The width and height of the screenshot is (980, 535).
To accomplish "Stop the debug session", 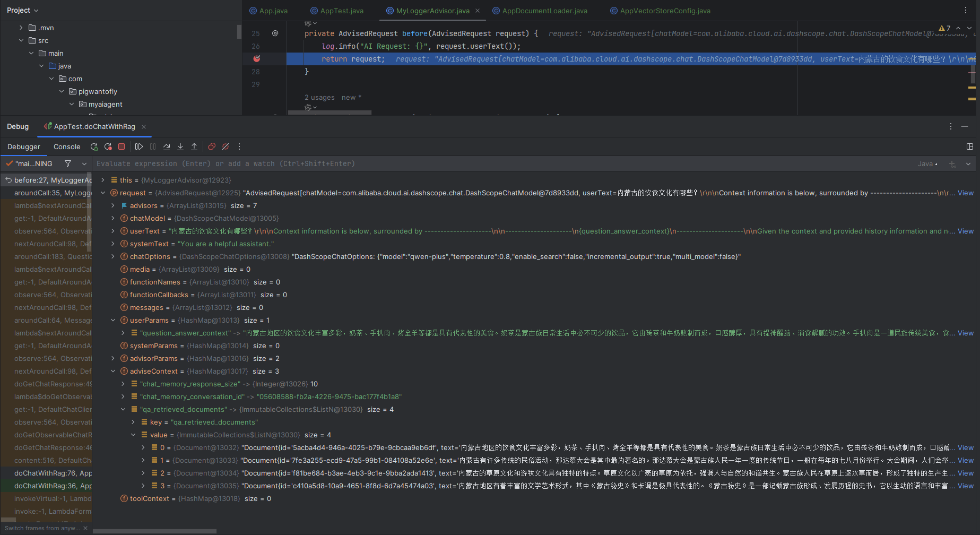I will tap(122, 146).
